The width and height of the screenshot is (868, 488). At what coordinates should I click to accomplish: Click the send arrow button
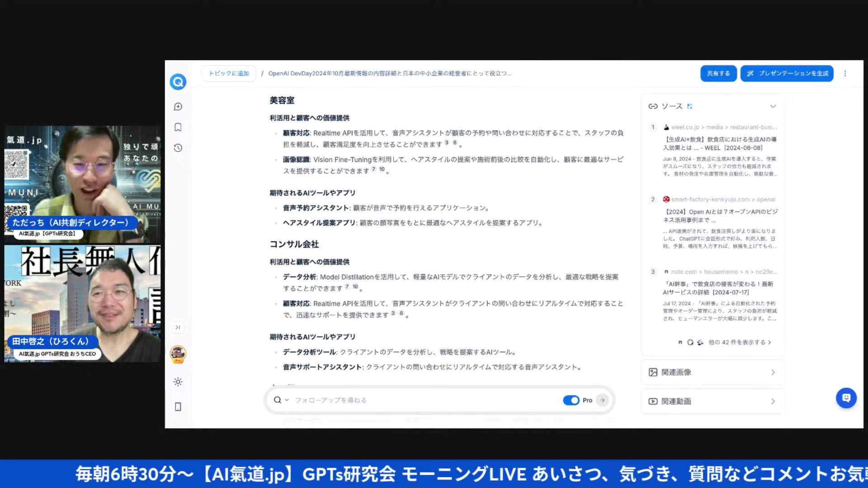(602, 400)
